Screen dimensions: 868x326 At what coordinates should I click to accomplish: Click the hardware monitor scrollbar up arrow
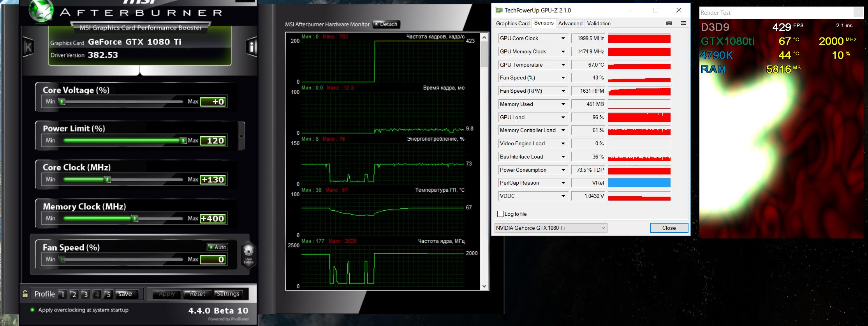click(x=484, y=37)
